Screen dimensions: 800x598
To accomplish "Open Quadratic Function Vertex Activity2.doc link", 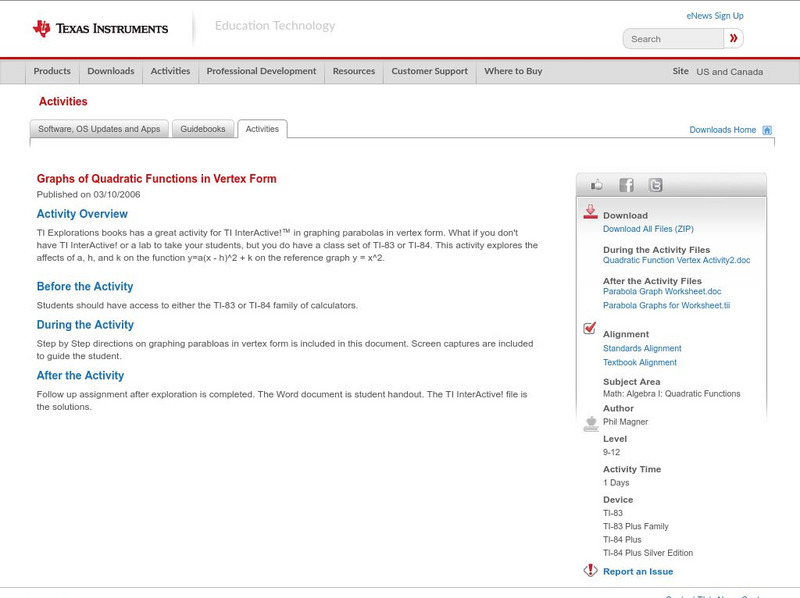I will pyautogui.click(x=676, y=261).
